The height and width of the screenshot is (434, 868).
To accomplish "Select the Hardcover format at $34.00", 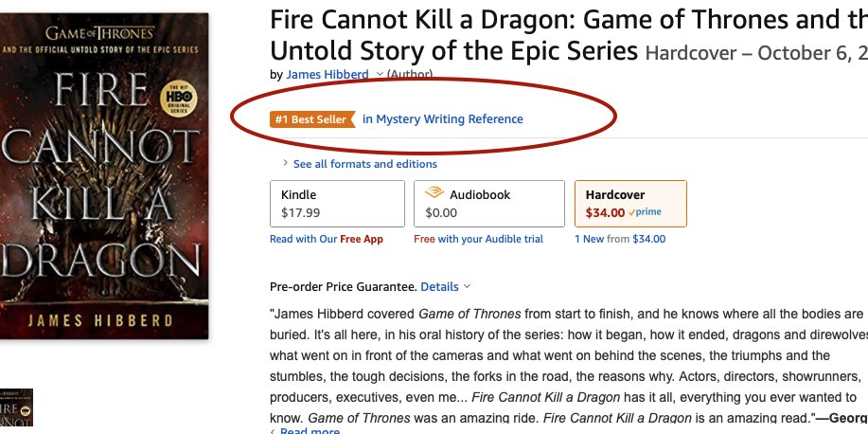I will pos(630,203).
